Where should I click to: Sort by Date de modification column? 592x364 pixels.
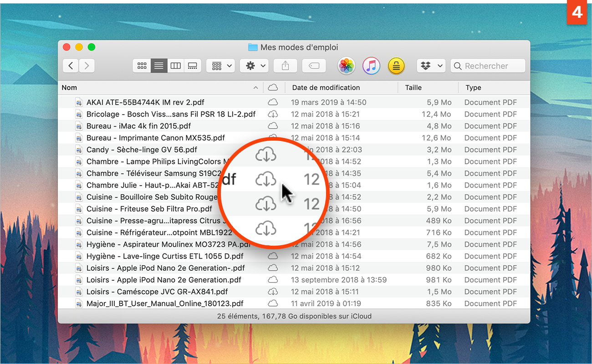coord(326,87)
